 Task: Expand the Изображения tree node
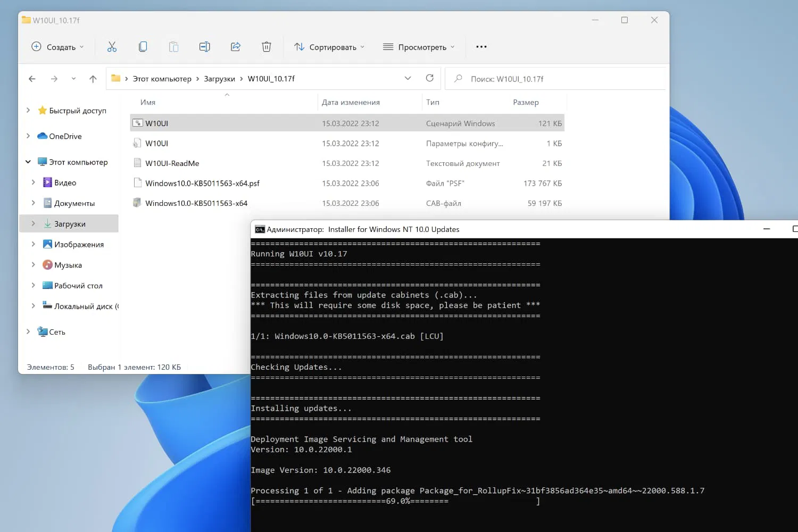[x=34, y=244]
